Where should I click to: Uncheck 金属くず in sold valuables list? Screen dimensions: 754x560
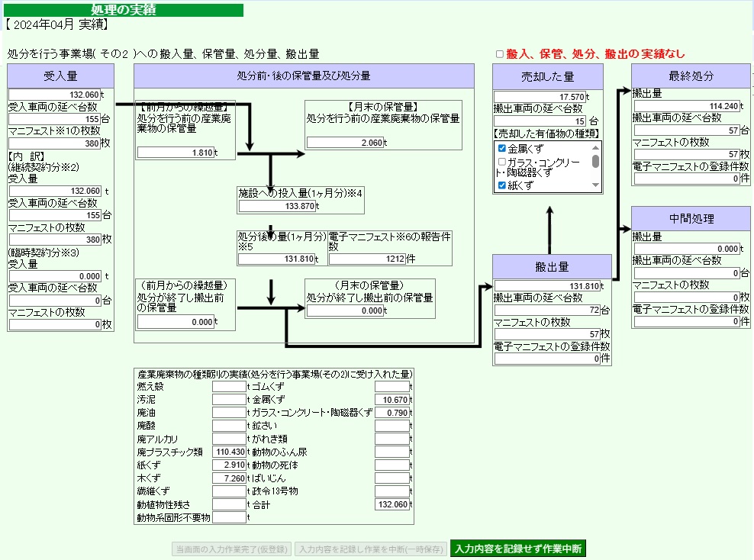[x=502, y=148]
